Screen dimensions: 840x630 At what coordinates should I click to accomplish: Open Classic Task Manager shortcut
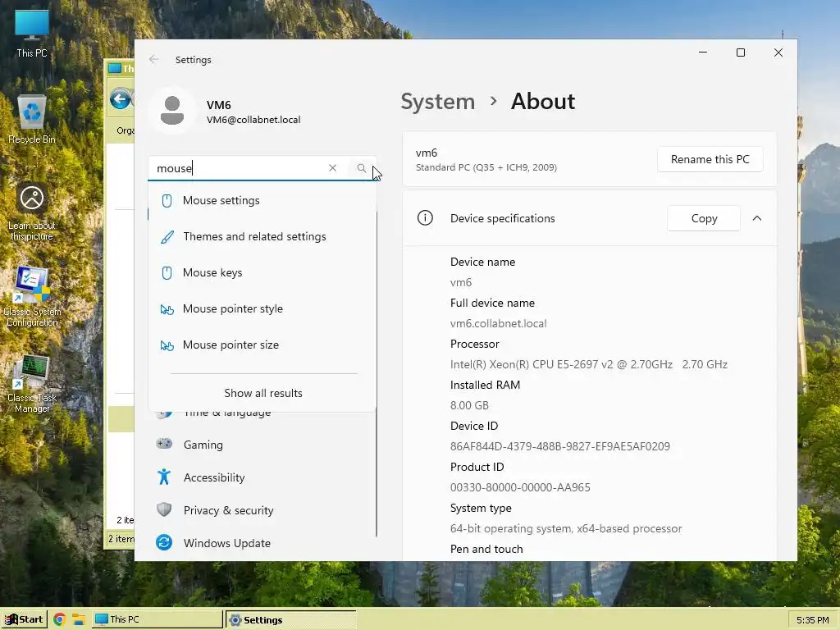click(32, 384)
